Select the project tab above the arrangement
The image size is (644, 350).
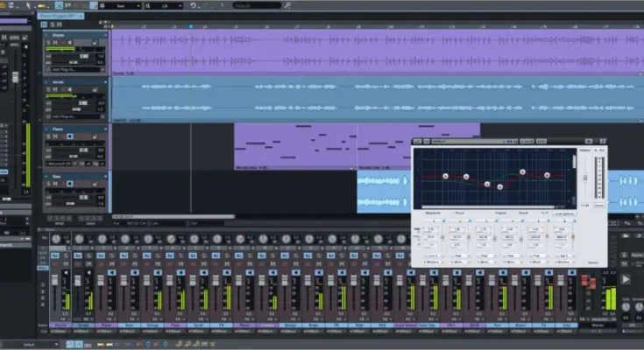(x=58, y=17)
